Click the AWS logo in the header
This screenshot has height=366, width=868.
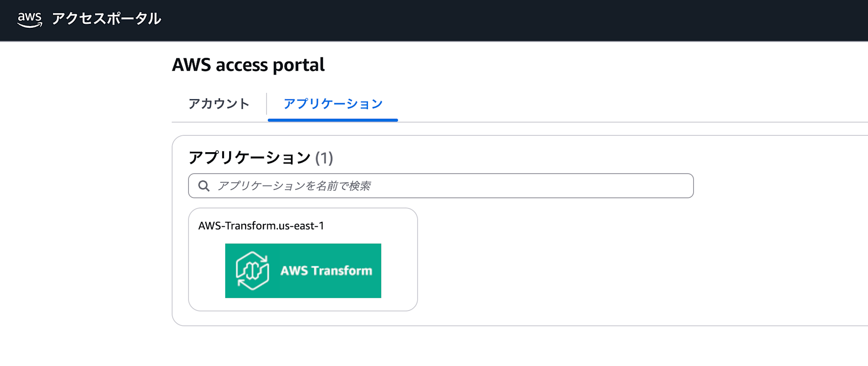pos(30,19)
